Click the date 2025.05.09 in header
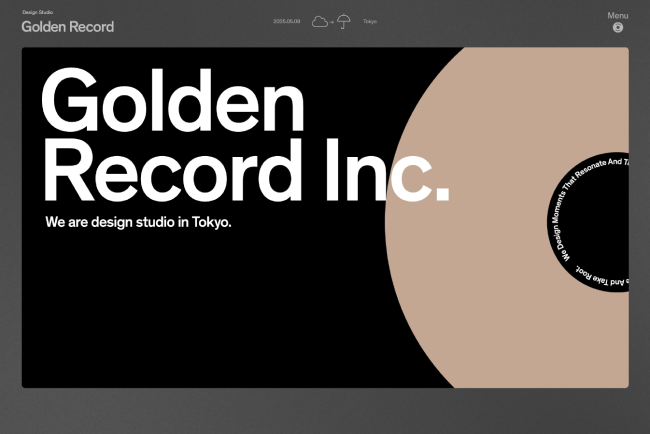Viewport: 650px width, 434px height. [x=286, y=21]
